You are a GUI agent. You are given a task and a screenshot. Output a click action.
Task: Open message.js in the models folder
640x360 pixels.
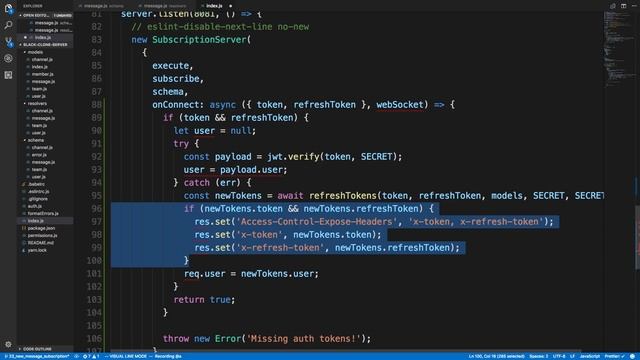pos(43,82)
